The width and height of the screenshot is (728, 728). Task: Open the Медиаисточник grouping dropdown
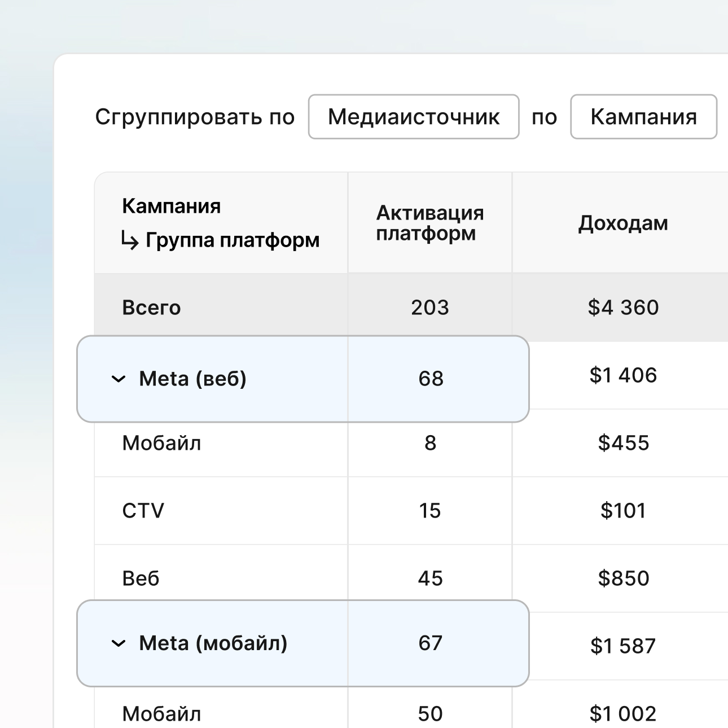413,117
